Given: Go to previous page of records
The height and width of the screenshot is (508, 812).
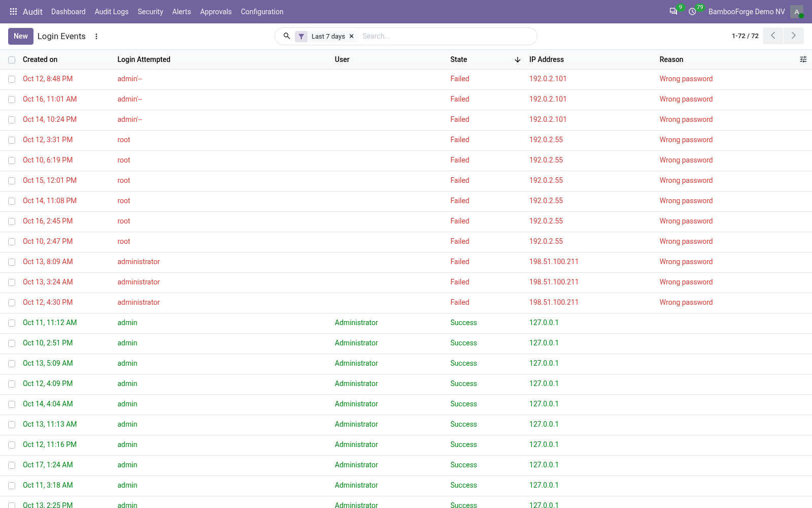Looking at the screenshot, I should 773,36.
